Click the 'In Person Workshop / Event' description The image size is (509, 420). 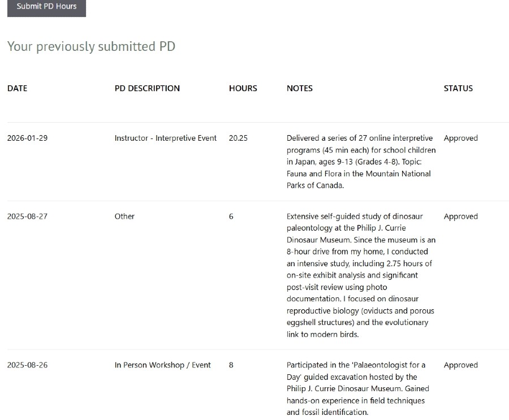coord(162,365)
